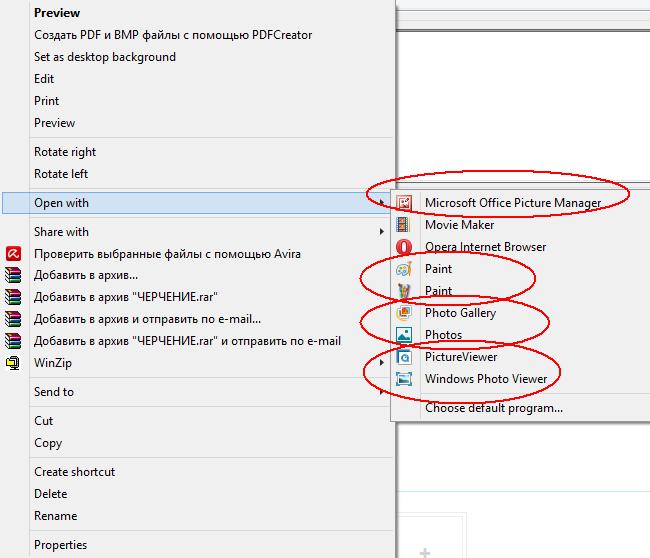Click Choose default program...
This screenshot has height=558, width=650.
pyautogui.click(x=493, y=408)
